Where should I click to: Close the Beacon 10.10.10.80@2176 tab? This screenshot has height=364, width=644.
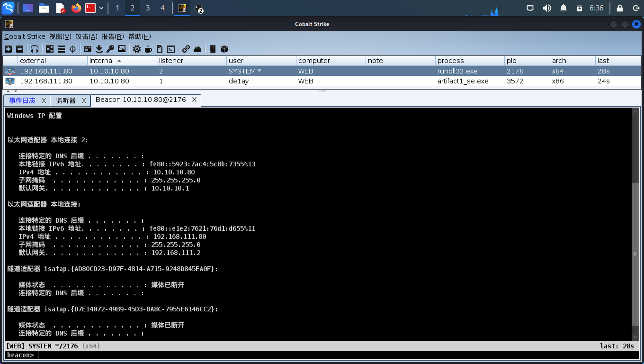point(194,100)
